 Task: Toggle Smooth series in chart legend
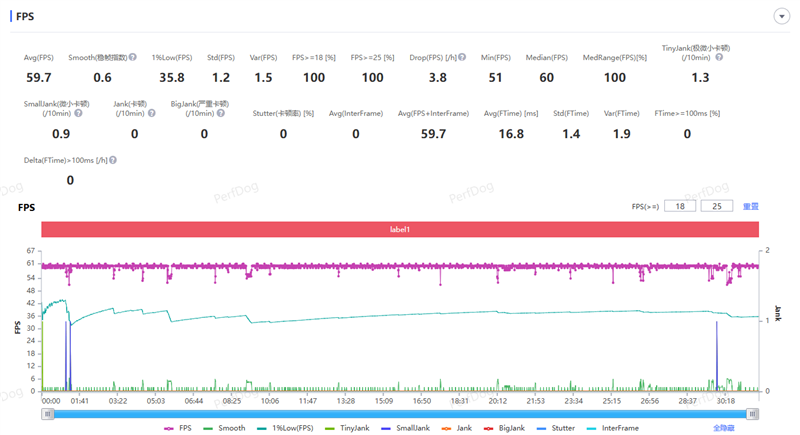point(228,427)
